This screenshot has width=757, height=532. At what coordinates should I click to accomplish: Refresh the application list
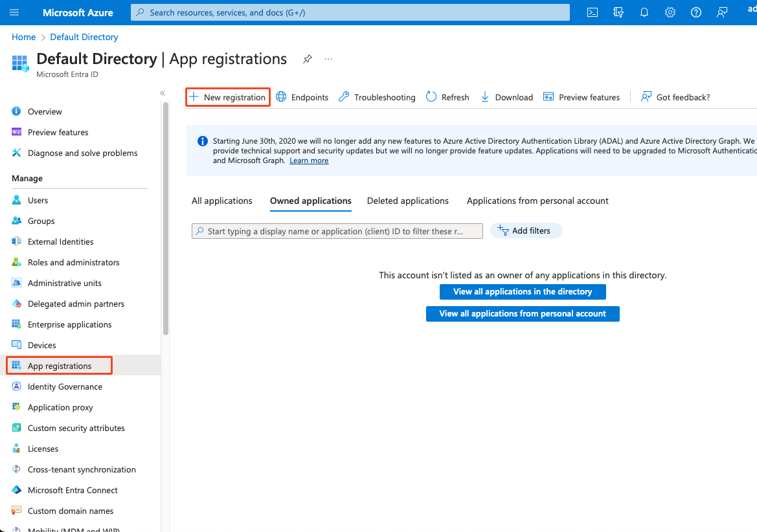tap(447, 96)
